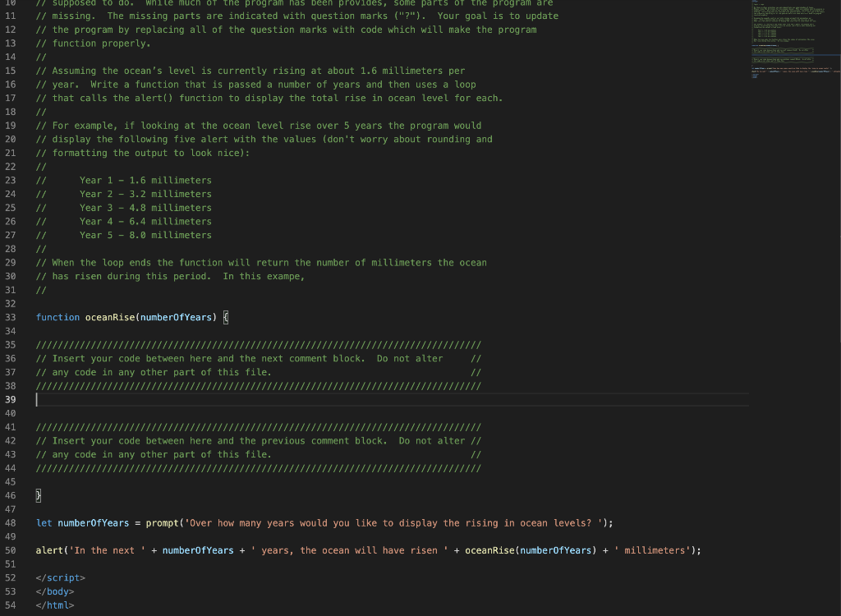Click the 'For example, if looking' comment line
Viewport: 841px width, 616px height.
click(x=259, y=126)
